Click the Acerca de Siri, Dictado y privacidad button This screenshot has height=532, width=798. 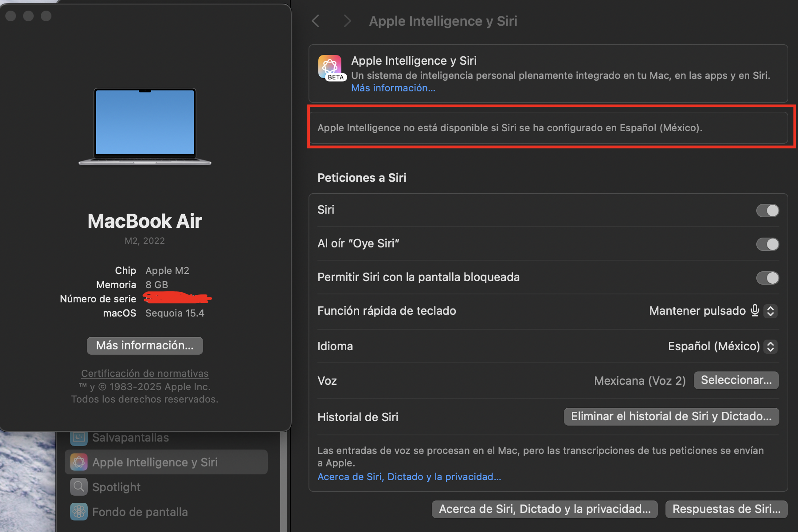[x=545, y=509]
